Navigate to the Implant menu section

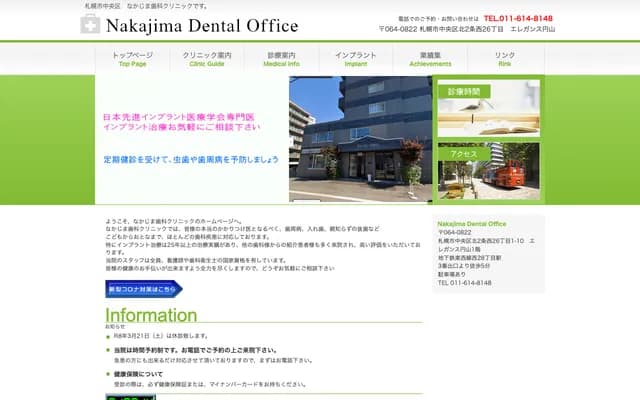(x=356, y=58)
